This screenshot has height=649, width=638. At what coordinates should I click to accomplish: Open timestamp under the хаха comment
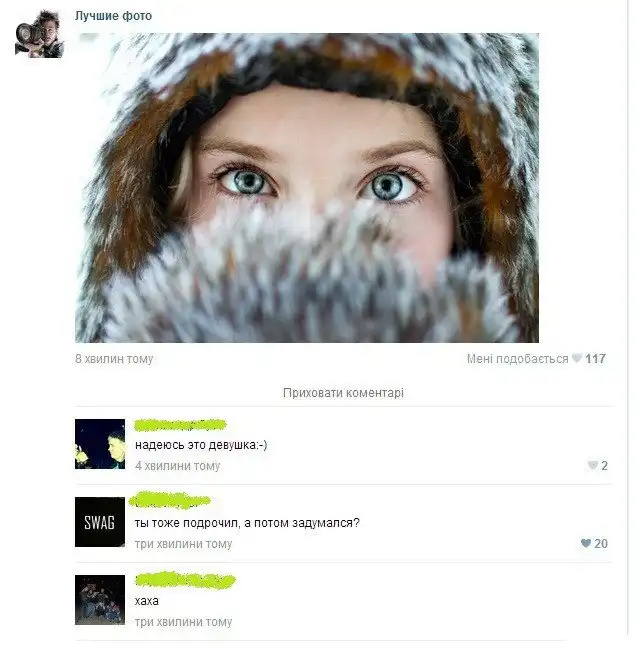tap(183, 622)
